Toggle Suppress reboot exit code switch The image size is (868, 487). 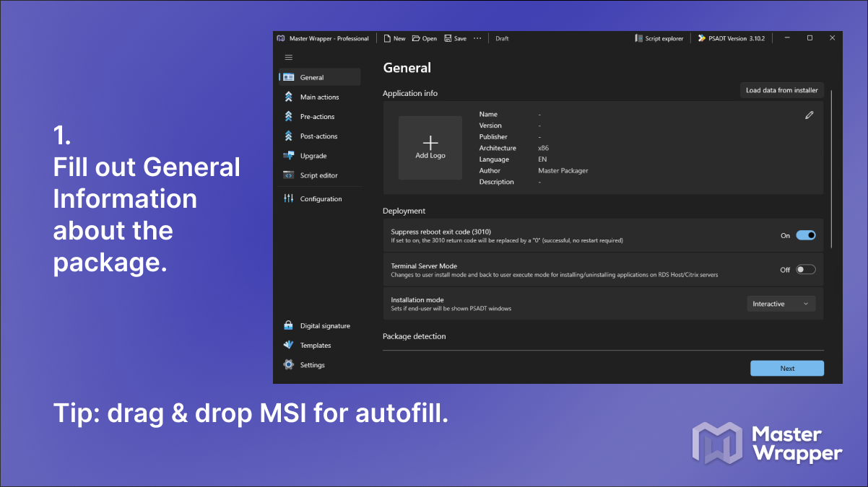click(805, 235)
